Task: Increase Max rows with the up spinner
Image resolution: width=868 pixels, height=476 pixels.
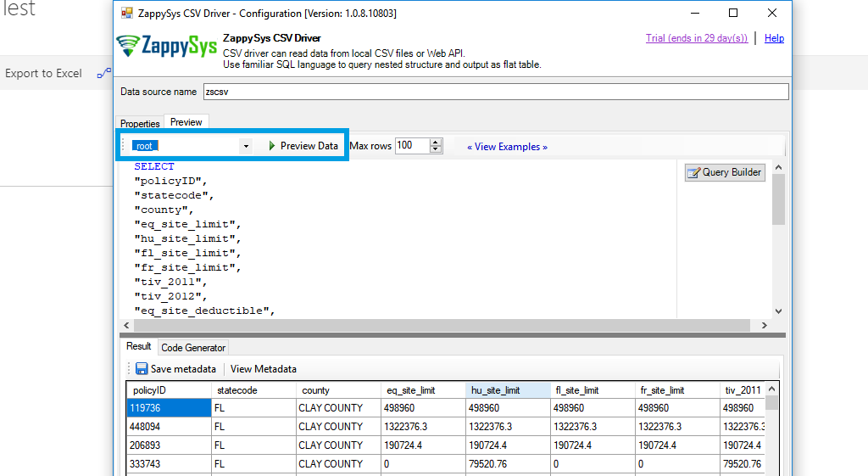Action: [x=436, y=142]
